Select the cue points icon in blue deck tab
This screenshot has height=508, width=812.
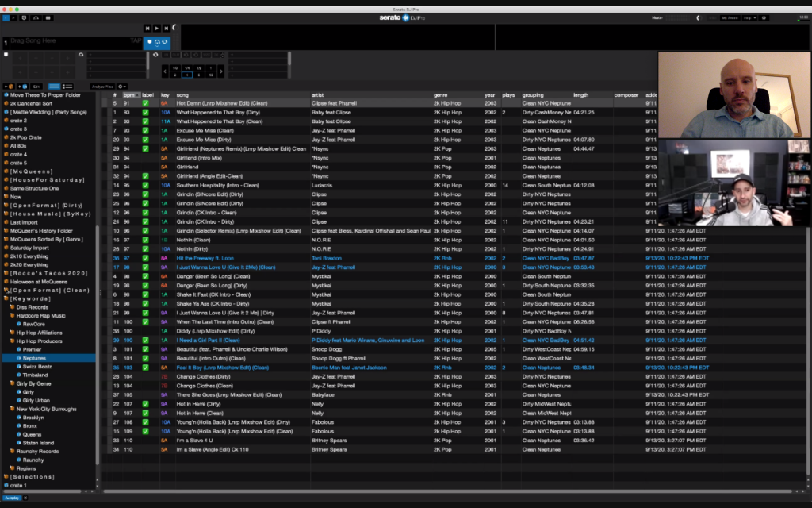(x=150, y=42)
